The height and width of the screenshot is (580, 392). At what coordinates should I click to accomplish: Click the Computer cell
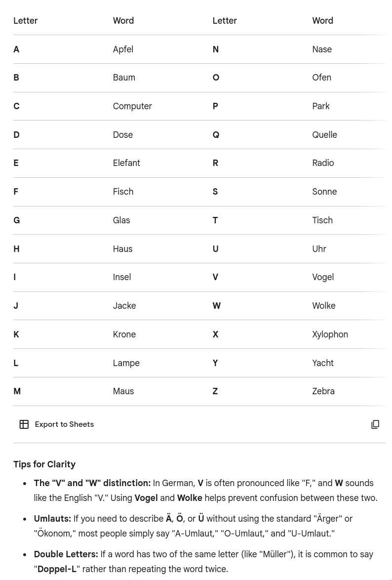click(132, 106)
